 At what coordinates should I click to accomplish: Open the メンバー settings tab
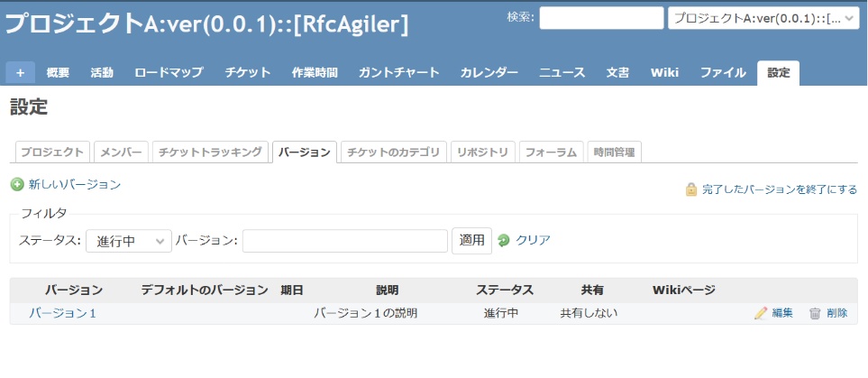pos(122,152)
